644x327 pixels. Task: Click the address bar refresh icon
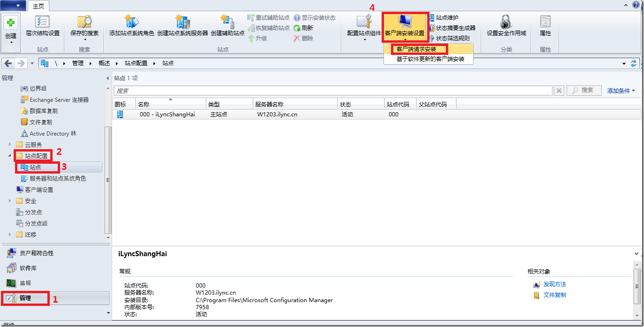point(634,63)
